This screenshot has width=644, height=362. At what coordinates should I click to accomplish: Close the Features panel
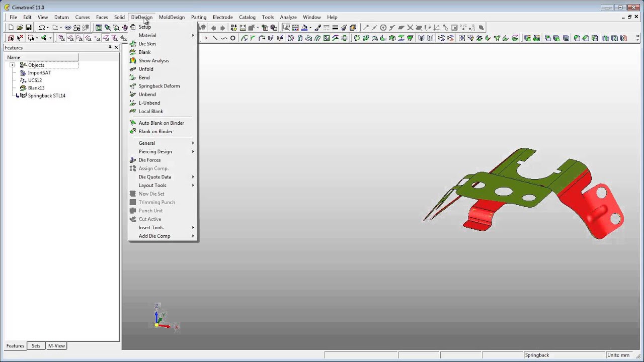coord(116,47)
